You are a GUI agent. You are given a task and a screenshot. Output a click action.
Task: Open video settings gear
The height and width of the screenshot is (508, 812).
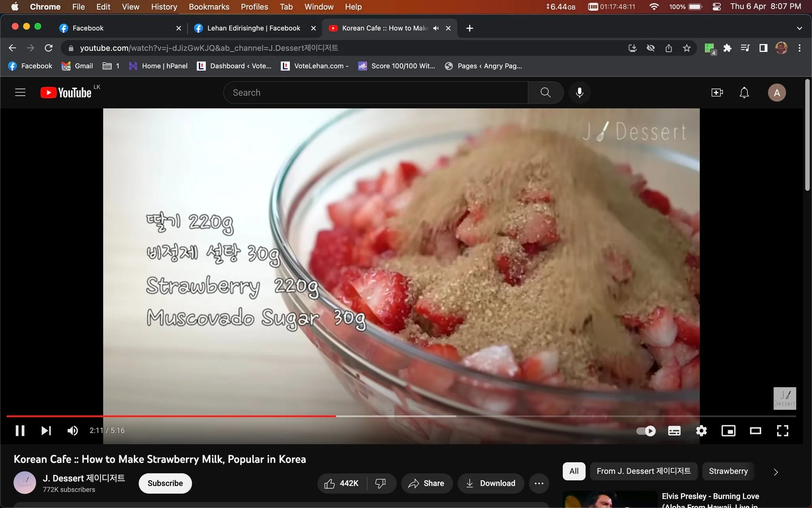701,431
